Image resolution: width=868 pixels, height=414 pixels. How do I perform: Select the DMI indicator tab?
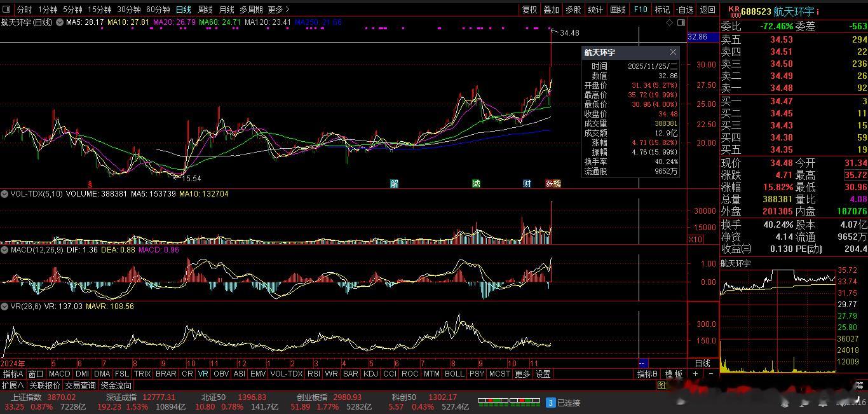[x=83, y=374]
